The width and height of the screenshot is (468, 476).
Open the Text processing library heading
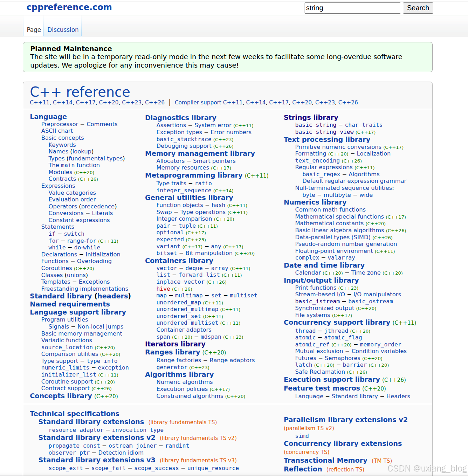[x=327, y=139]
